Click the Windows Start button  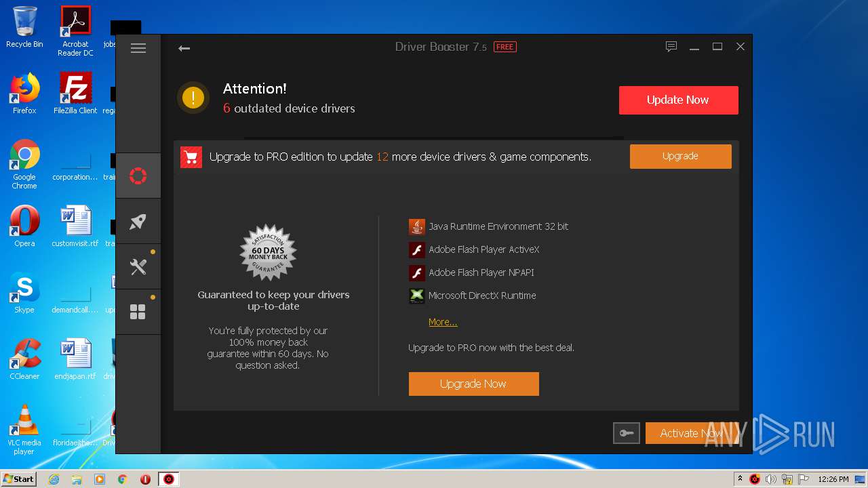tap(19, 479)
